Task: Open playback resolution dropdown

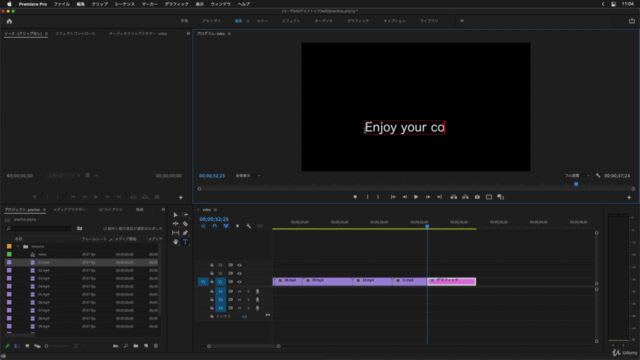Action: (578, 176)
